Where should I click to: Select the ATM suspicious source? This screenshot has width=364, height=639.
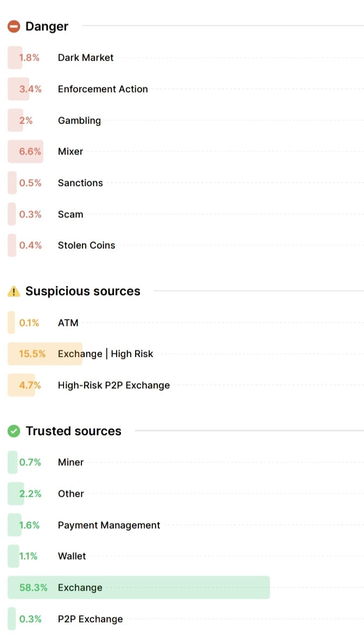point(186,323)
